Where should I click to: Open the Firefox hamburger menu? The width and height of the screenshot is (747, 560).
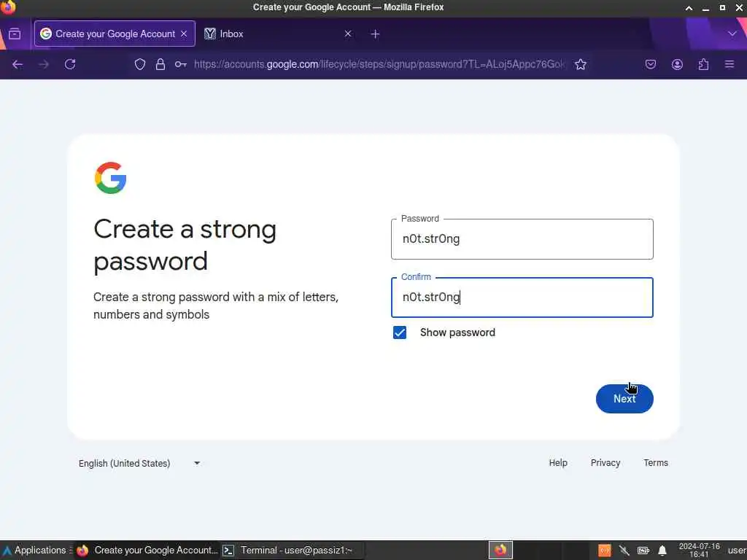[729, 64]
